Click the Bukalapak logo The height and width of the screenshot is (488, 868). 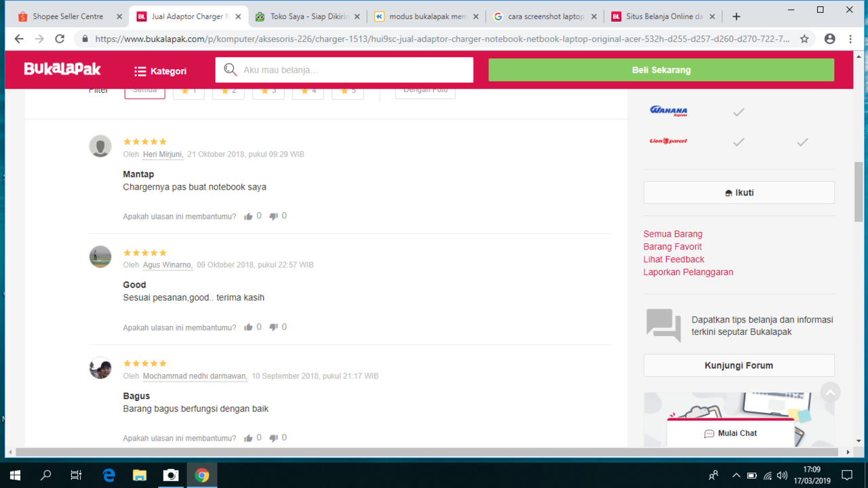62,69
